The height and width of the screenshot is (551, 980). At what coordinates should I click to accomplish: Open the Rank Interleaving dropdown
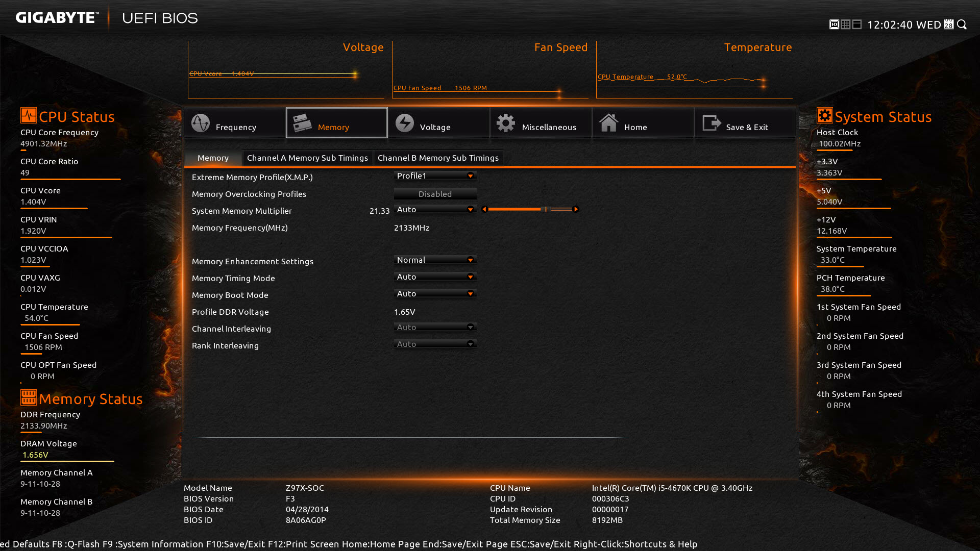click(x=435, y=344)
